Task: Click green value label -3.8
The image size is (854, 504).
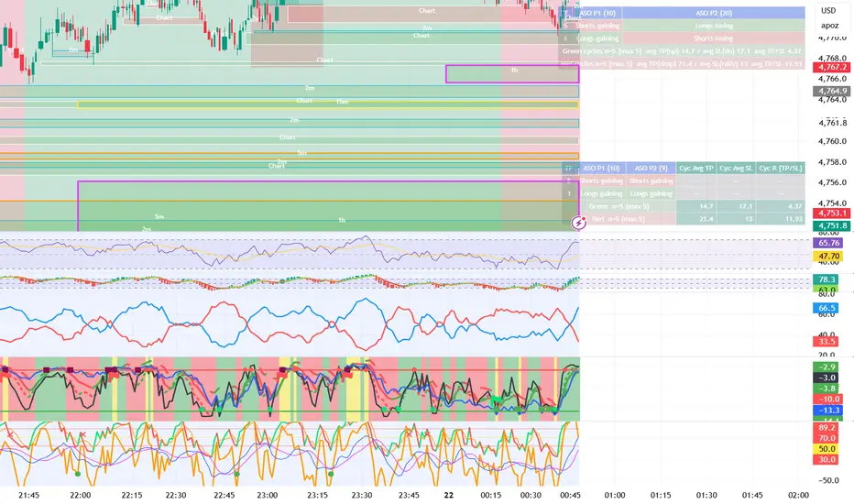Action: click(x=827, y=389)
